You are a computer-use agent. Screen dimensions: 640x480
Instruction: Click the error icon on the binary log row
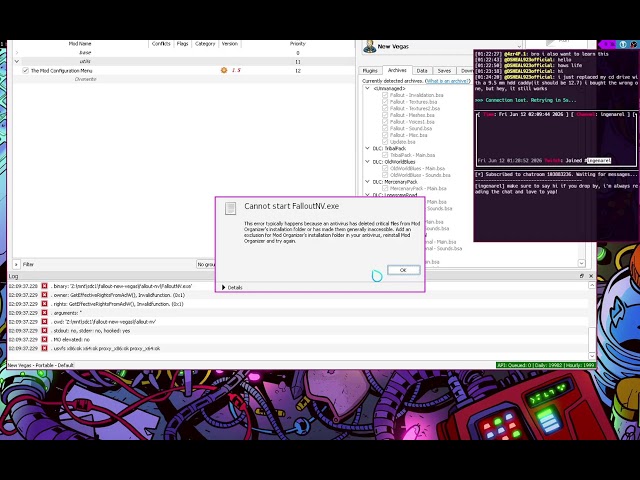[44, 286]
